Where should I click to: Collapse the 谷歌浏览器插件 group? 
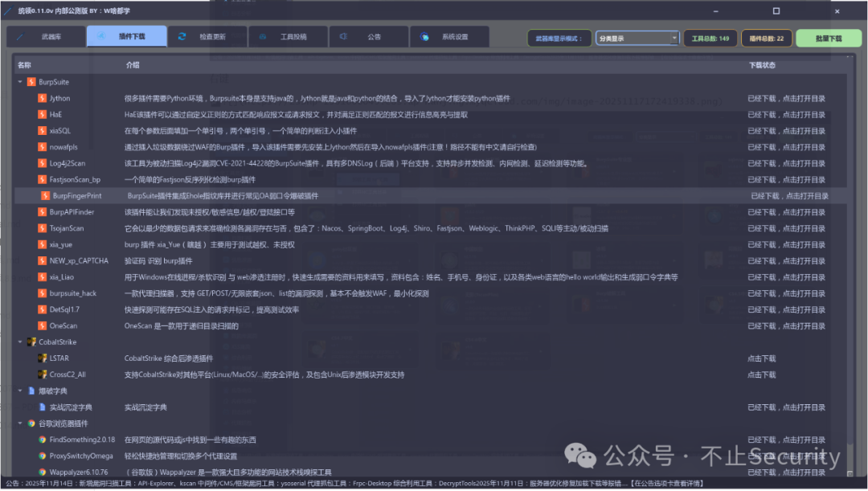20,423
